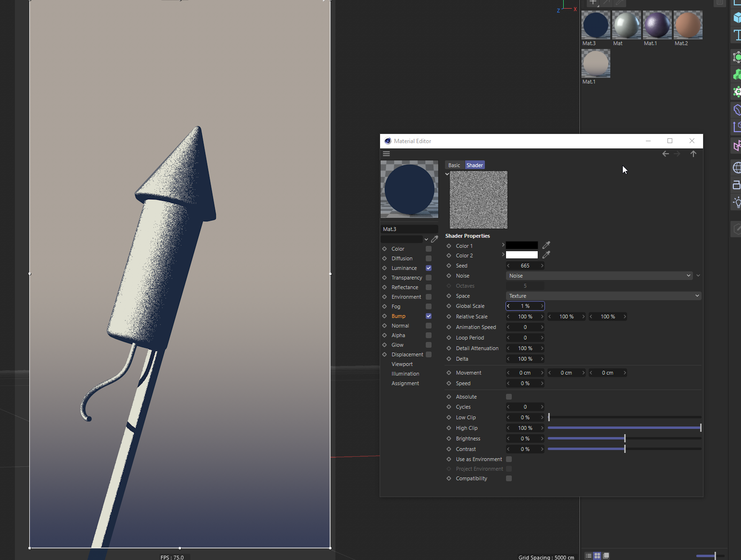Click the Global Scale keyframe diamond
Screen dimensions: 741x560
(449, 306)
